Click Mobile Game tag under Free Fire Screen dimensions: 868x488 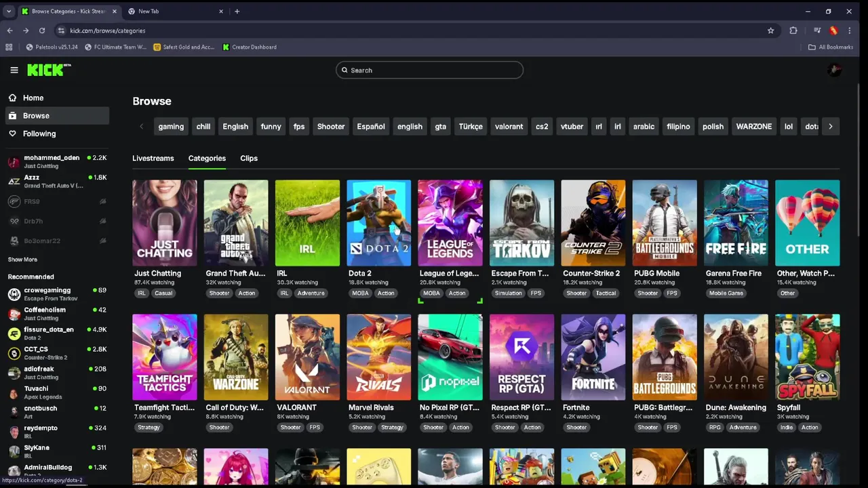click(x=726, y=293)
